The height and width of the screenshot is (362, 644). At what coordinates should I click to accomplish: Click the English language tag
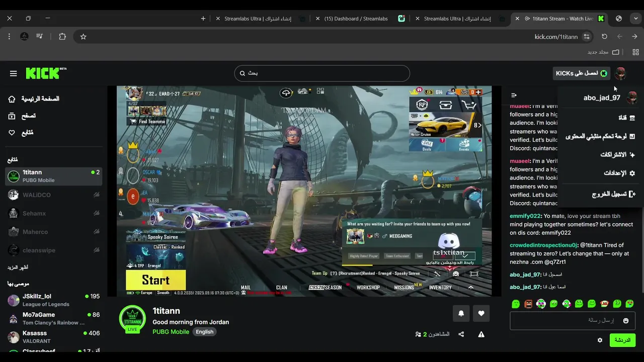204,332
